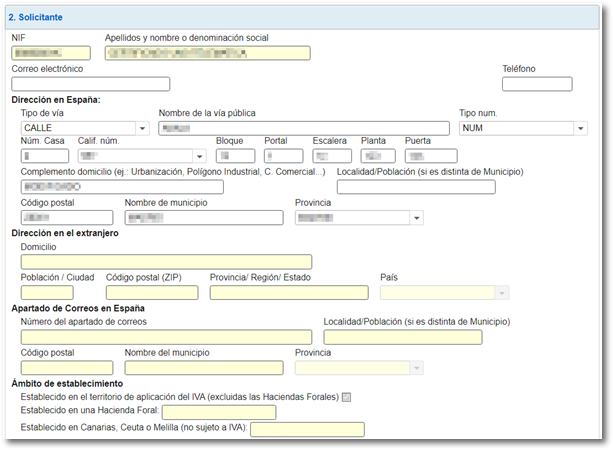Click the Código postal (ZIP) field
The image size is (613, 450).
pos(151,292)
